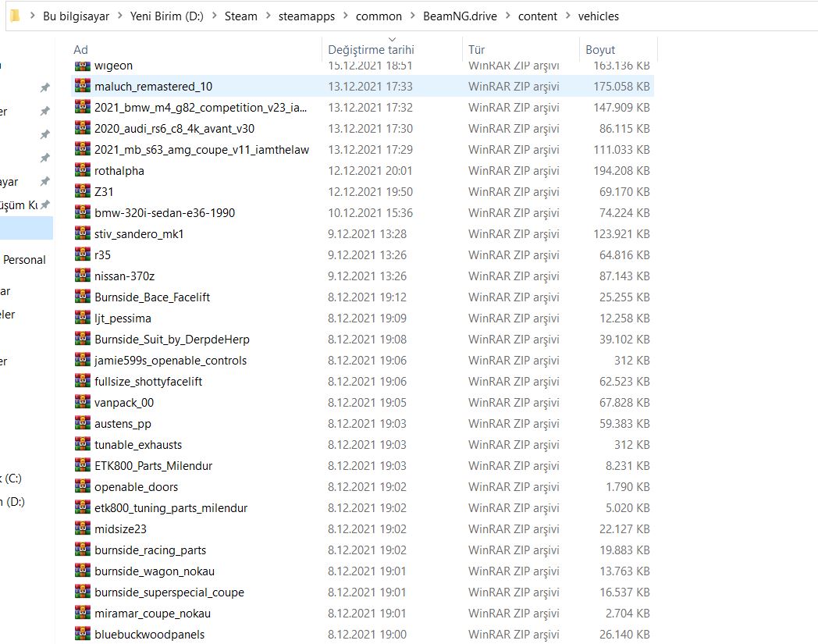Select the archive icon of bmw-320i-sedan-e36-1990
The width and height of the screenshot is (818, 644).
[83, 212]
